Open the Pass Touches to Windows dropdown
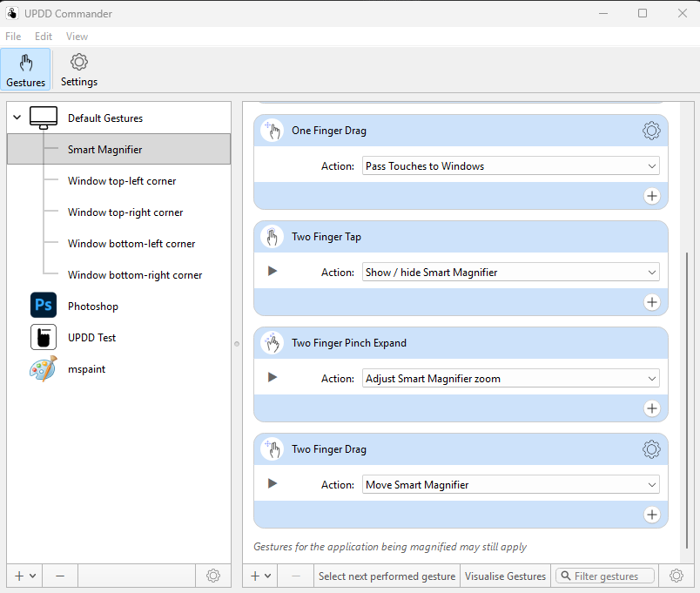Screen dimensions: 700x593 (x=511, y=166)
